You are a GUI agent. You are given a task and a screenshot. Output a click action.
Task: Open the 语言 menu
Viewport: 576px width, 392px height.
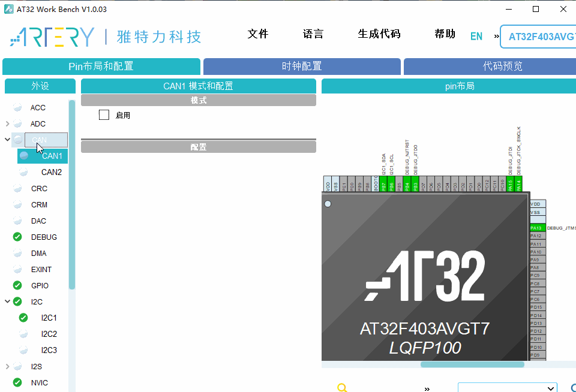[x=313, y=34]
